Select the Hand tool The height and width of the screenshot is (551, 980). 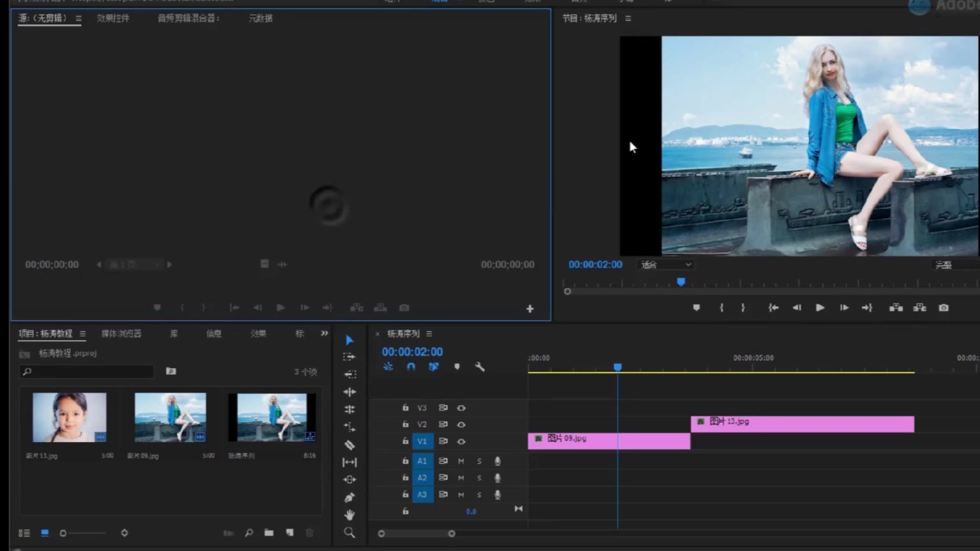[350, 515]
